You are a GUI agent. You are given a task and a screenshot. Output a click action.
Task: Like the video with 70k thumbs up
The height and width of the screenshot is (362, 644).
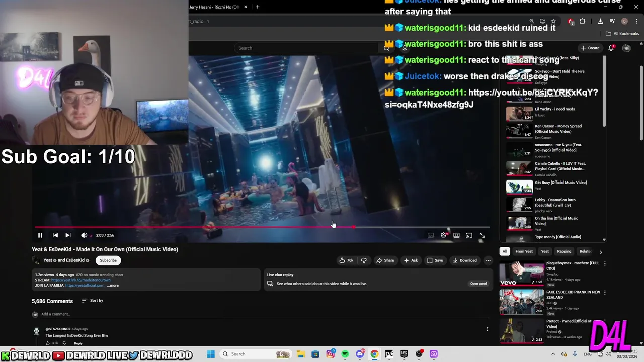coord(346,260)
